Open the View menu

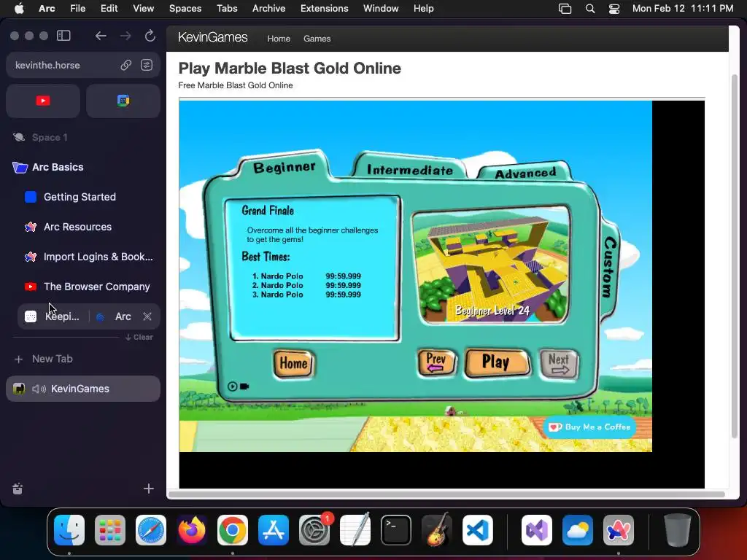(143, 8)
